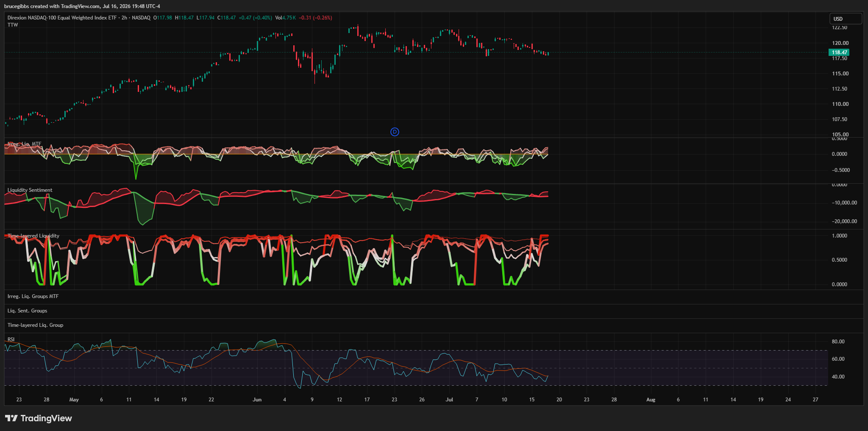Click the low value L117.94
868x431 pixels.
coord(206,18)
